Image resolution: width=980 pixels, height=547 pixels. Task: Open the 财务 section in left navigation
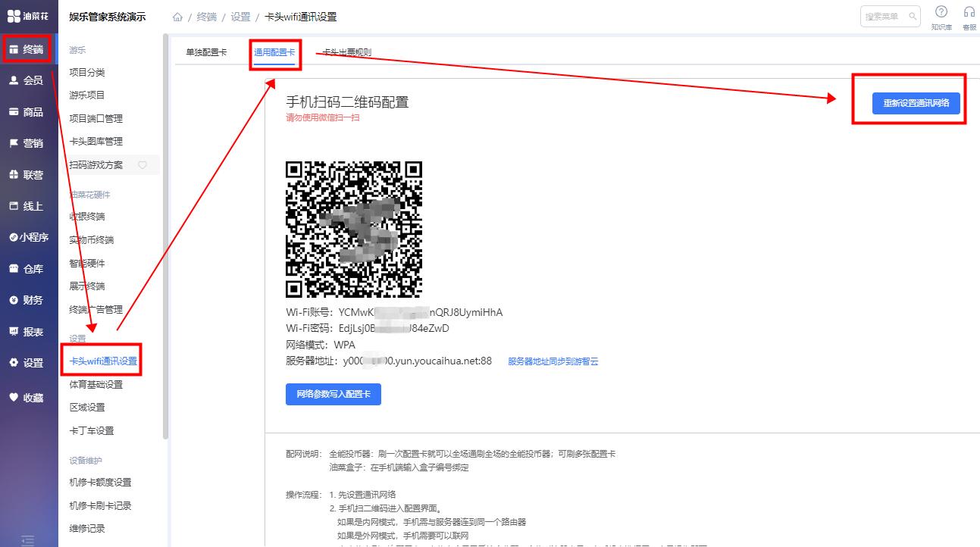coord(27,300)
